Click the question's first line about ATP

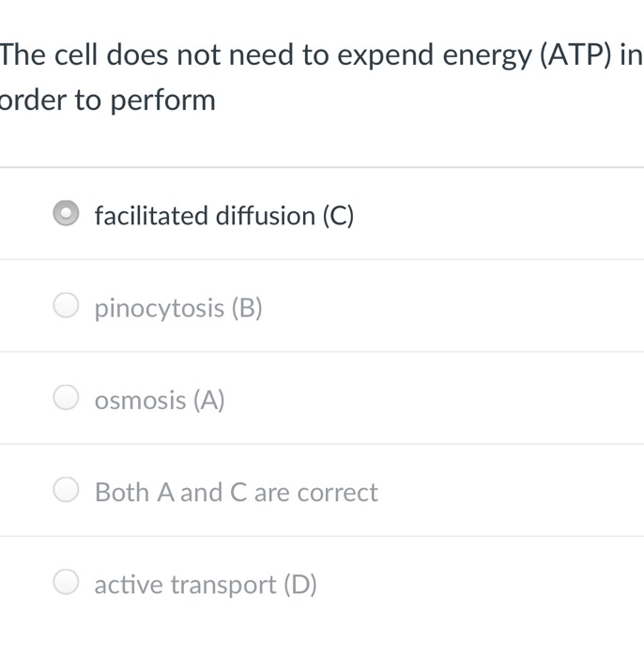(321, 56)
